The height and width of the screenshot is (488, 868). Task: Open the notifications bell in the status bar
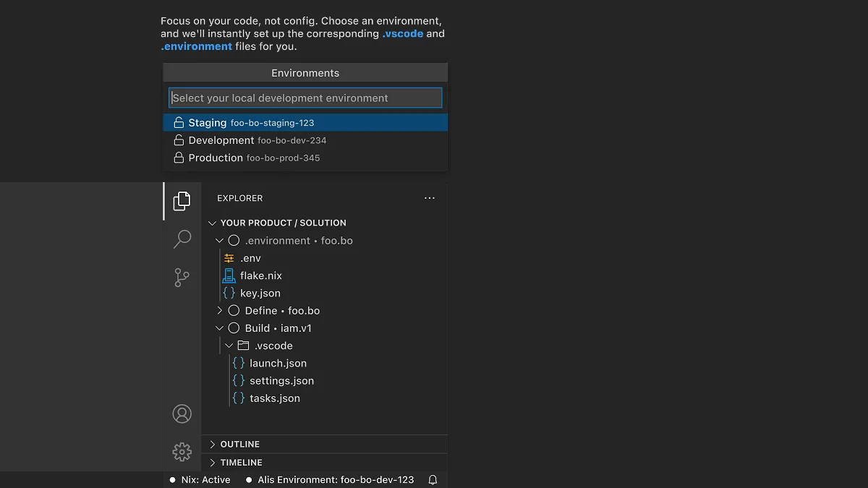[x=433, y=479]
